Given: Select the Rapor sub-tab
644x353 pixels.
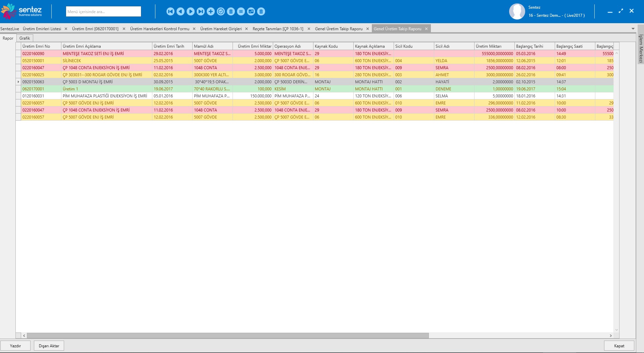Looking at the screenshot, I should (x=8, y=38).
